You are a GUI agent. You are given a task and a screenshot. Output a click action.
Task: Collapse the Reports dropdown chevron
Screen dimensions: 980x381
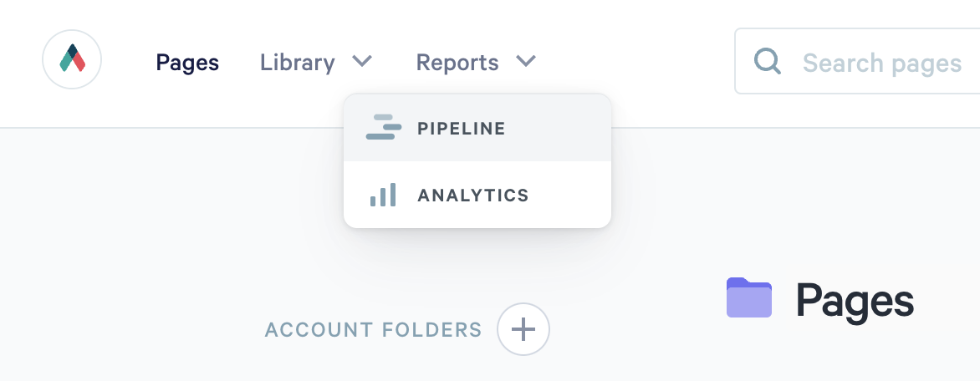click(526, 61)
